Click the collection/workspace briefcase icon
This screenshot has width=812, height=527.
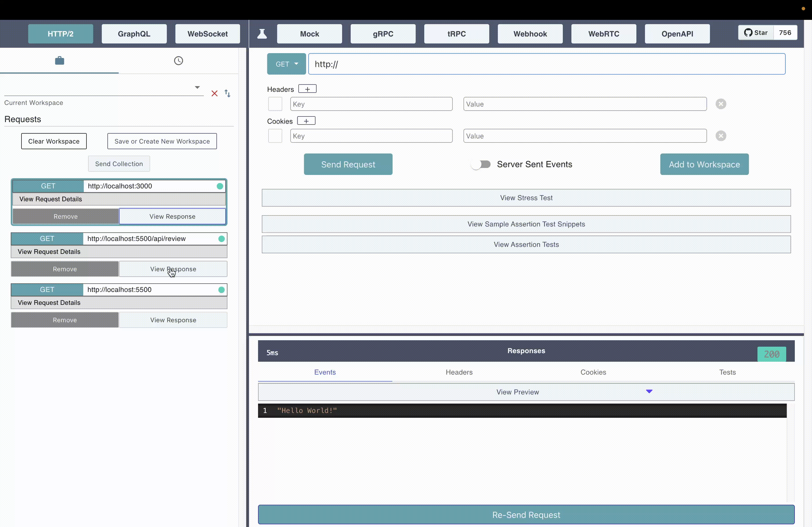point(59,60)
